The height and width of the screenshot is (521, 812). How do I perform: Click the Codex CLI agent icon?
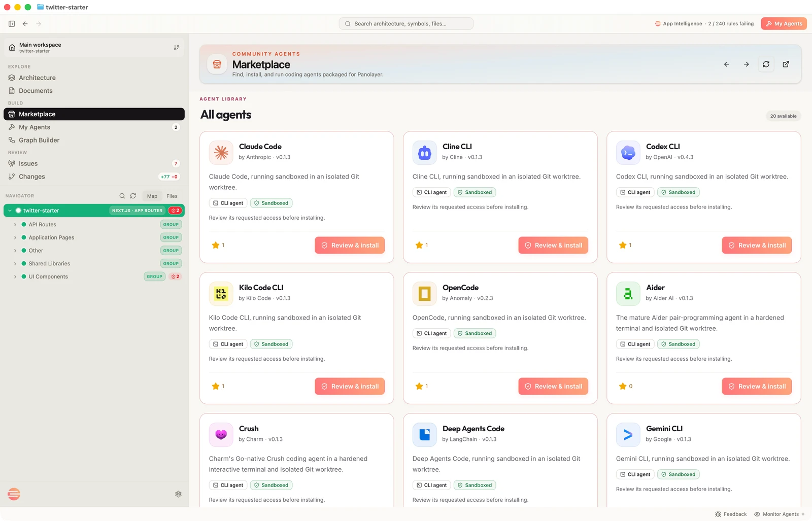click(628, 153)
